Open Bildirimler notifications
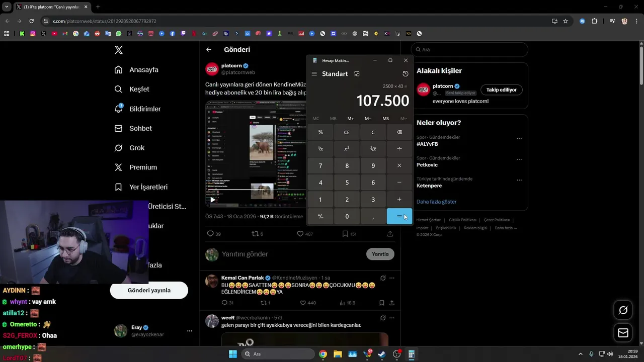This screenshot has width=644, height=362. pyautogui.click(x=137, y=109)
